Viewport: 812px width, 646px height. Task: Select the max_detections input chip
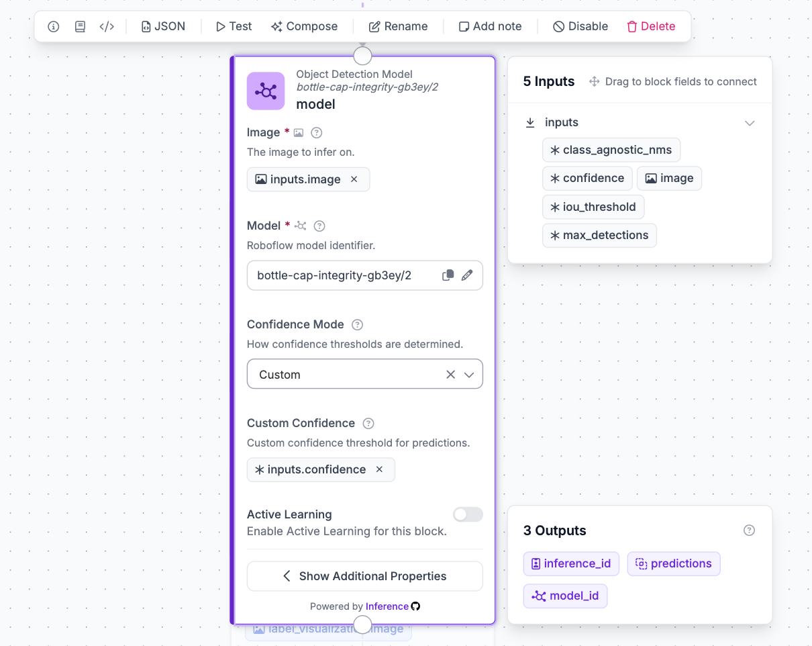(x=599, y=236)
